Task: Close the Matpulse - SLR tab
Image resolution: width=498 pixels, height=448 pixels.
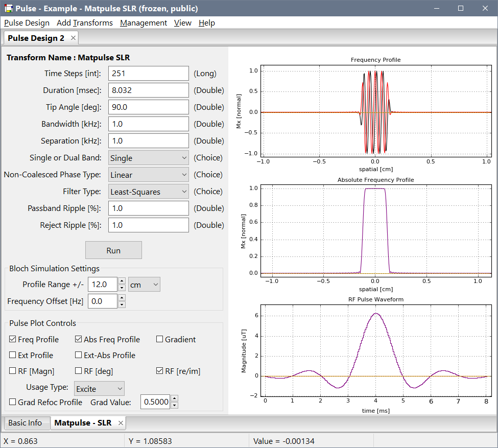Action: [121, 423]
